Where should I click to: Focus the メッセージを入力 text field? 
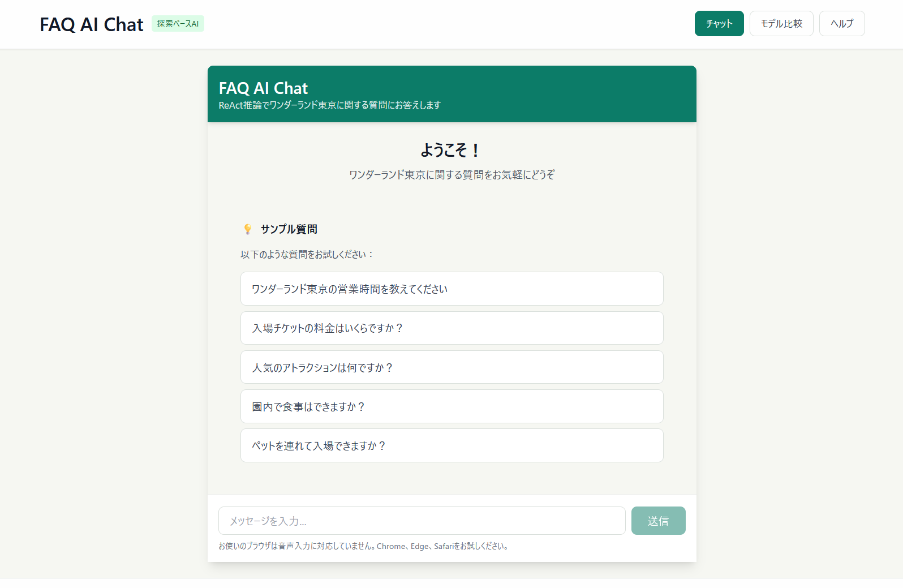tap(422, 521)
